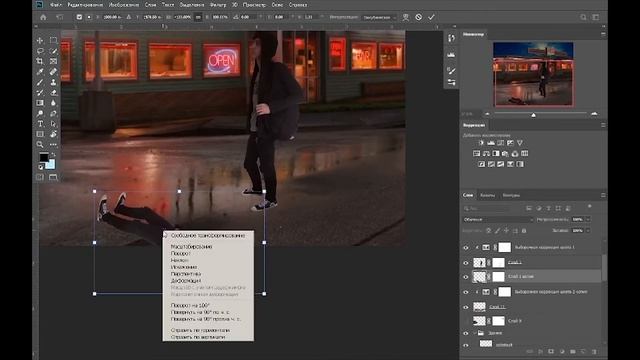
Task: Open the Interpolation dropdown in options bar
Action: pos(379,17)
